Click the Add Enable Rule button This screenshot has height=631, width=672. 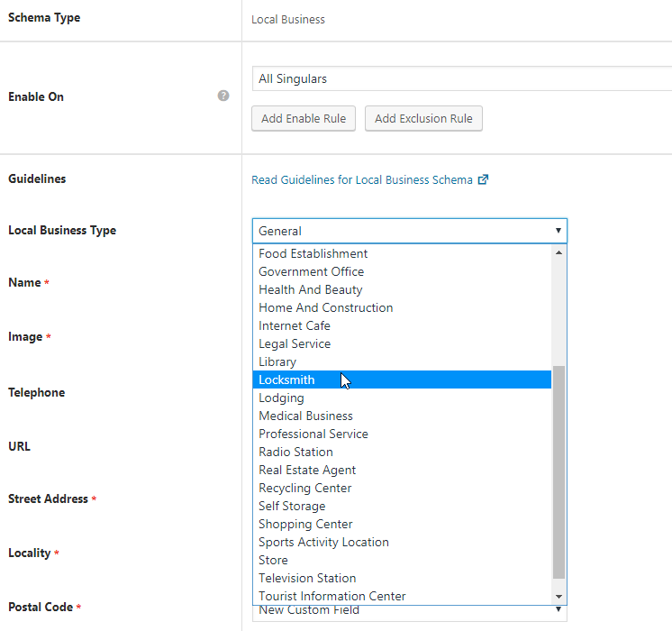[304, 118]
